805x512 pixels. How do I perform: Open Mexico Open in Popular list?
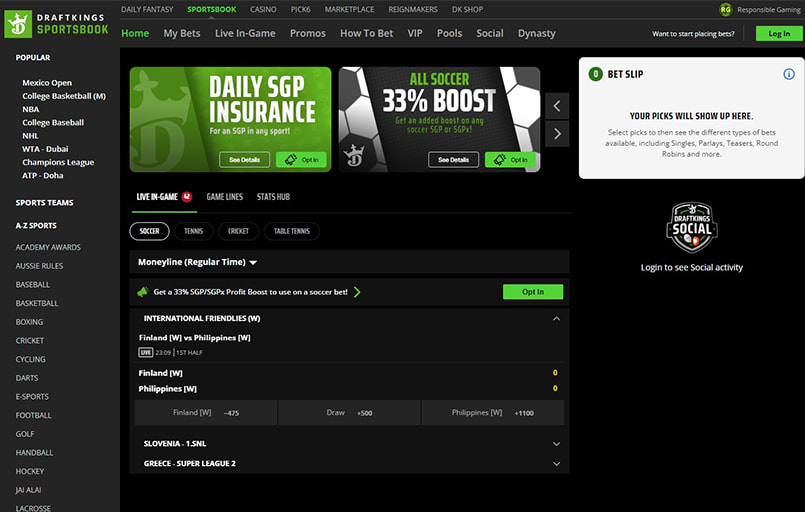47,83
